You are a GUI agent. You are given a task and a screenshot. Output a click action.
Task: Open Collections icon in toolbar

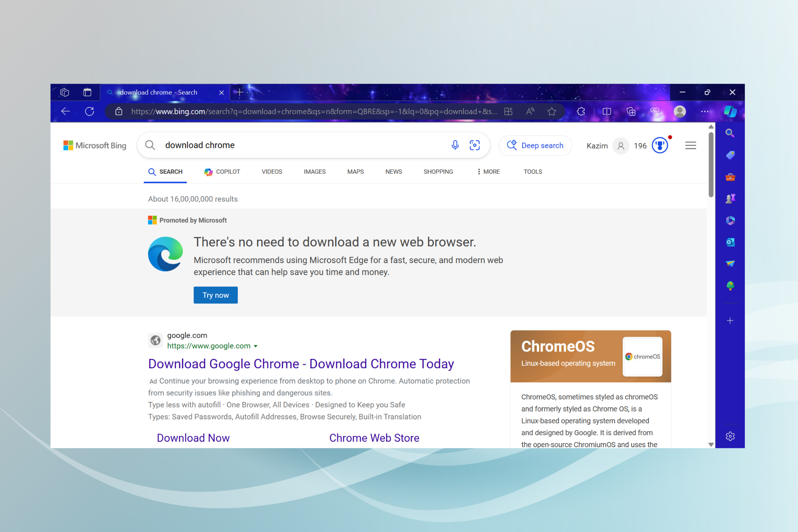[631, 111]
